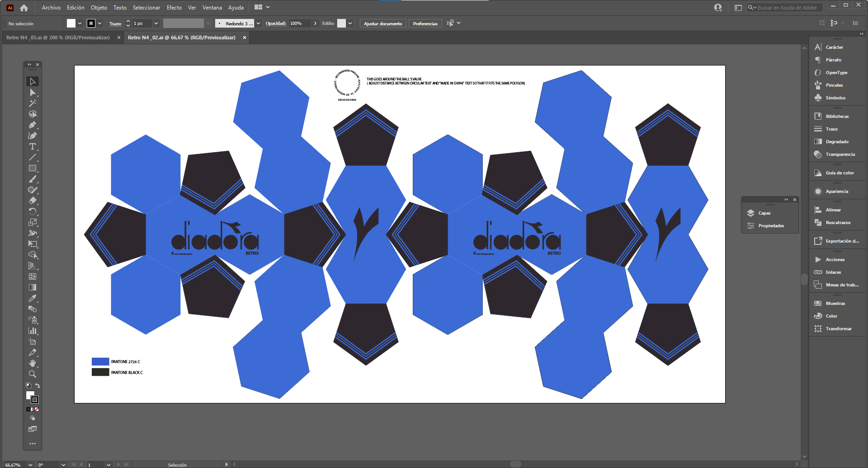Pick the Rectangle shape tool
This screenshot has height=468, width=868.
pyautogui.click(x=33, y=168)
